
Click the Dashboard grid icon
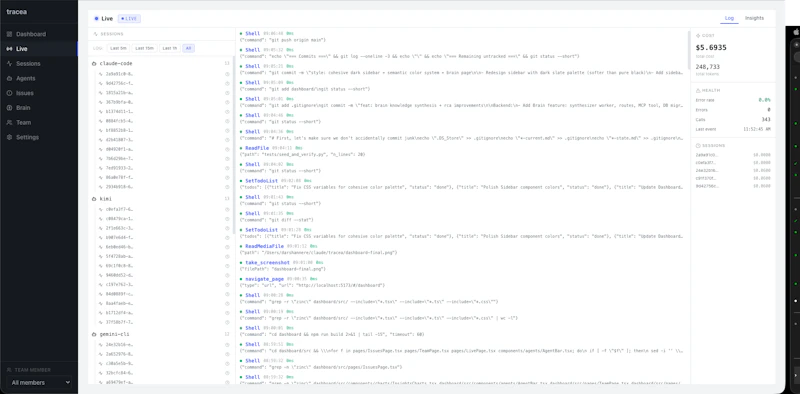point(9,34)
